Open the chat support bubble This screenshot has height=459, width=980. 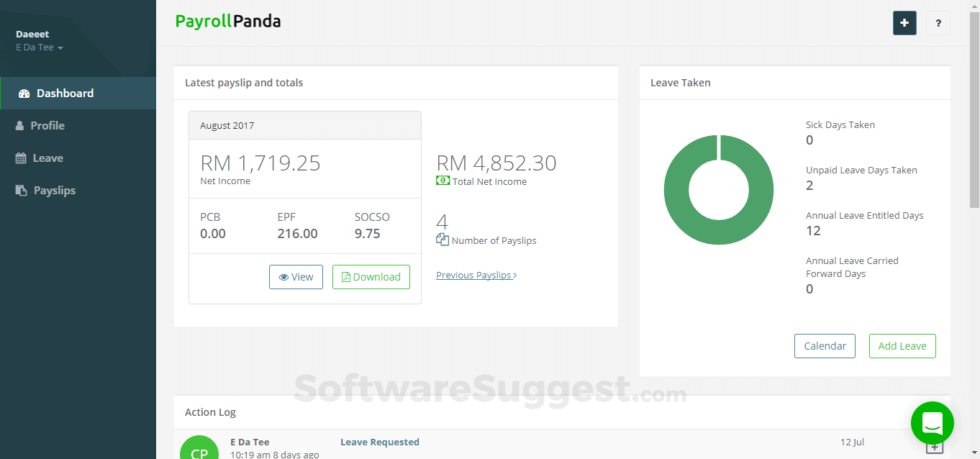[x=933, y=423]
